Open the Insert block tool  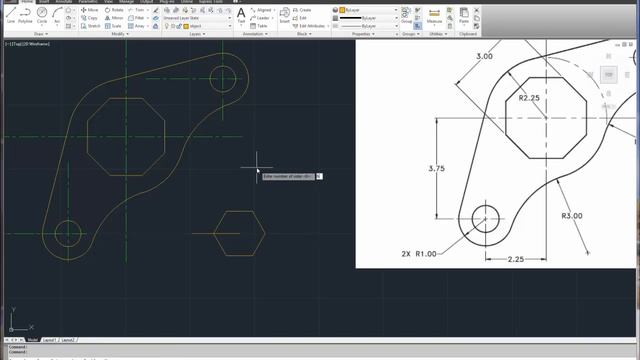[x=284, y=16]
